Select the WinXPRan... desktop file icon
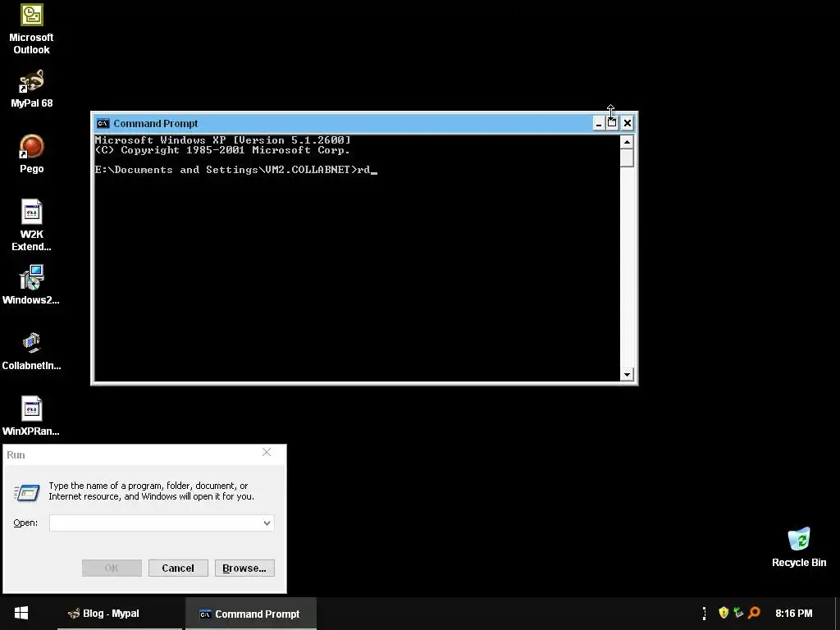The image size is (840, 630). (x=31, y=416)
